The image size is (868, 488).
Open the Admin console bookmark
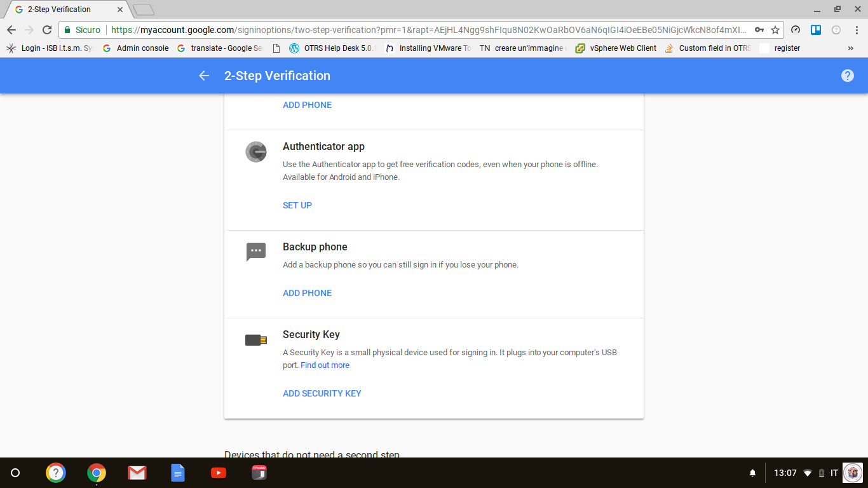click(x=135, y=48)
